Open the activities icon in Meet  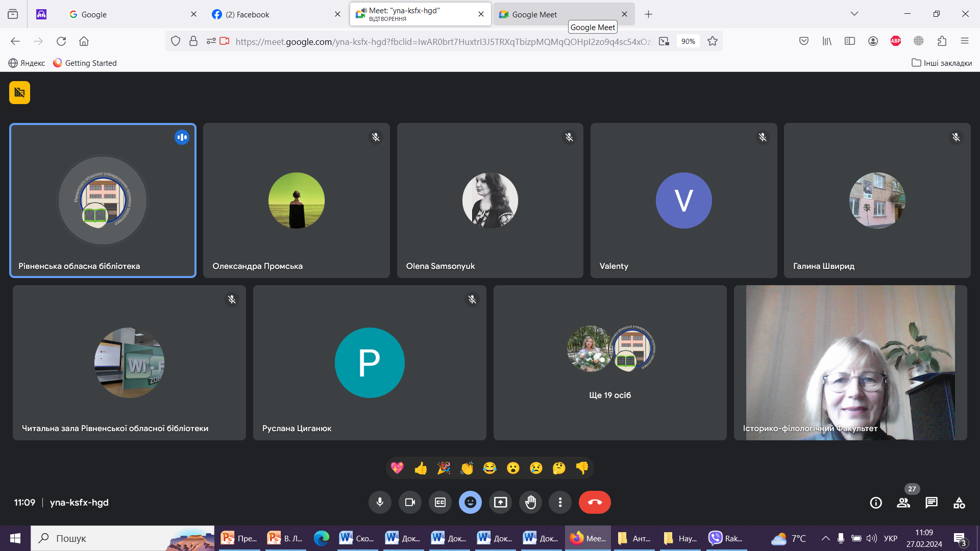[959, 503]
